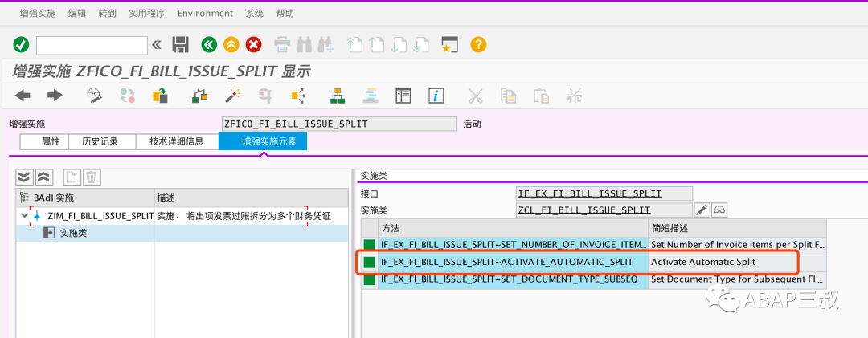Click the Create Shortcut star-window icon

click(x=449, y=45)
